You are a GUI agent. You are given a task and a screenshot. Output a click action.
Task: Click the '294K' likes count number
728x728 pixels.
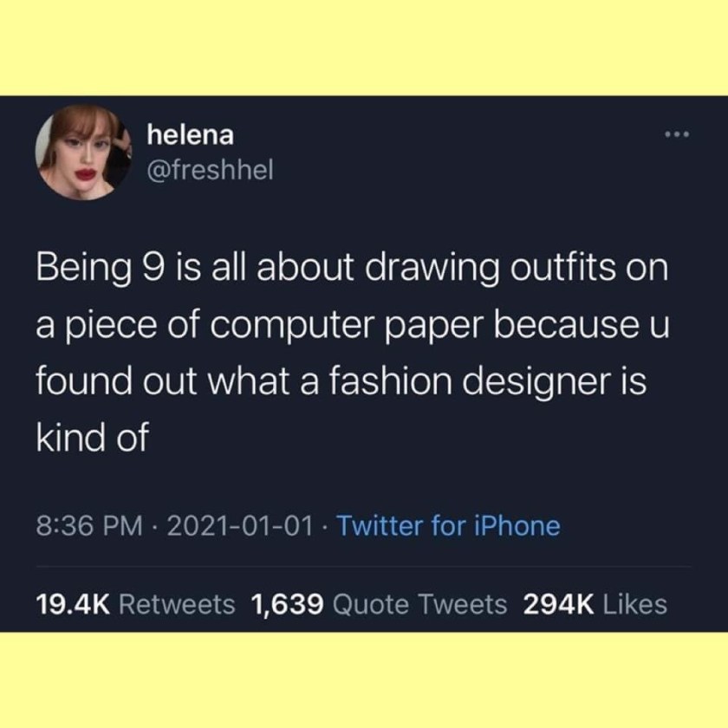(x=558, y=605)
